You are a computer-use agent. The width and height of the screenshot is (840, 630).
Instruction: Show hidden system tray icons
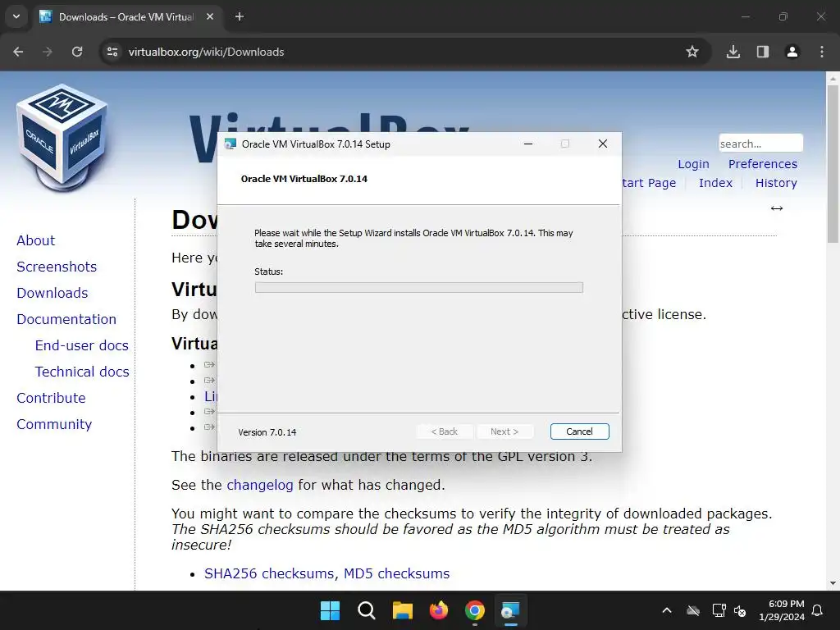(x=667, y=610)
